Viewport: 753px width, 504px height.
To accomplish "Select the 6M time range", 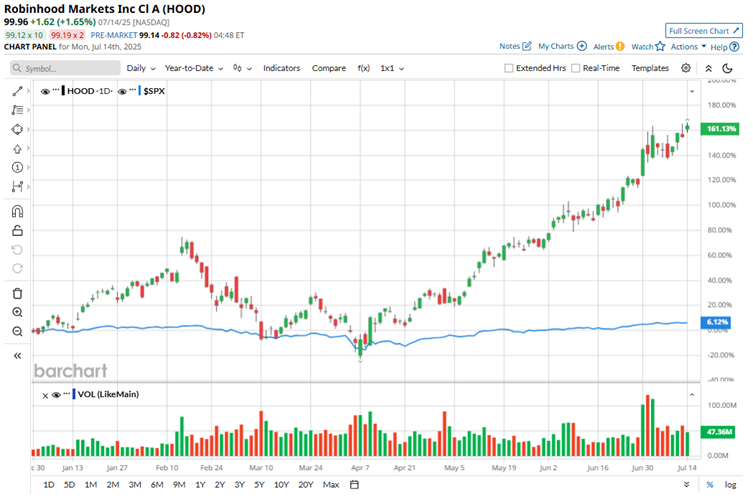I will point(157,485).
